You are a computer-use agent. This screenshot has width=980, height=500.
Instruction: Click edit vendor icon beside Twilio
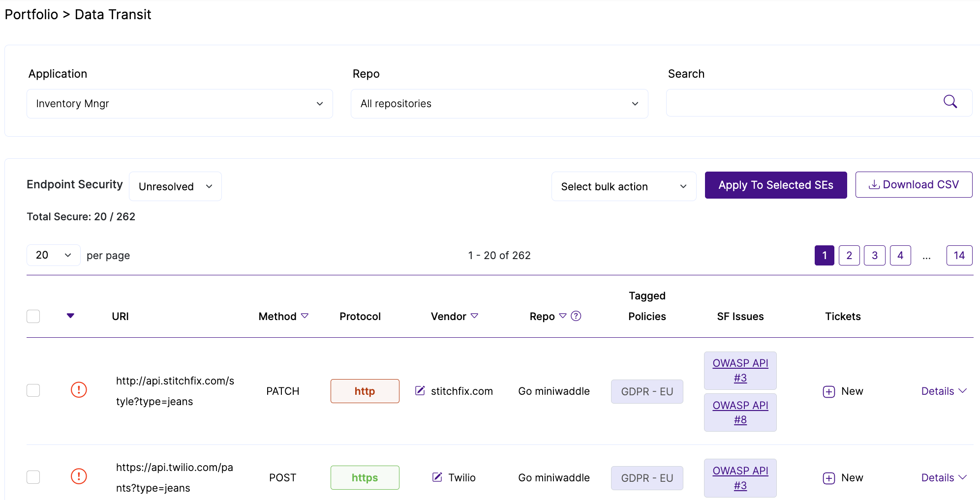point(437,477)
